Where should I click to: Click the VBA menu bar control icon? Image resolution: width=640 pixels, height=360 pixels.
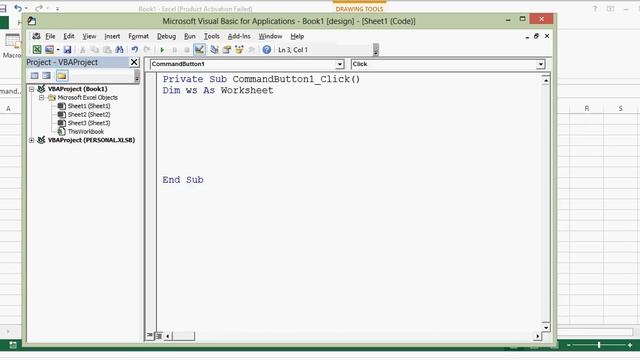[x=36, y=36]
